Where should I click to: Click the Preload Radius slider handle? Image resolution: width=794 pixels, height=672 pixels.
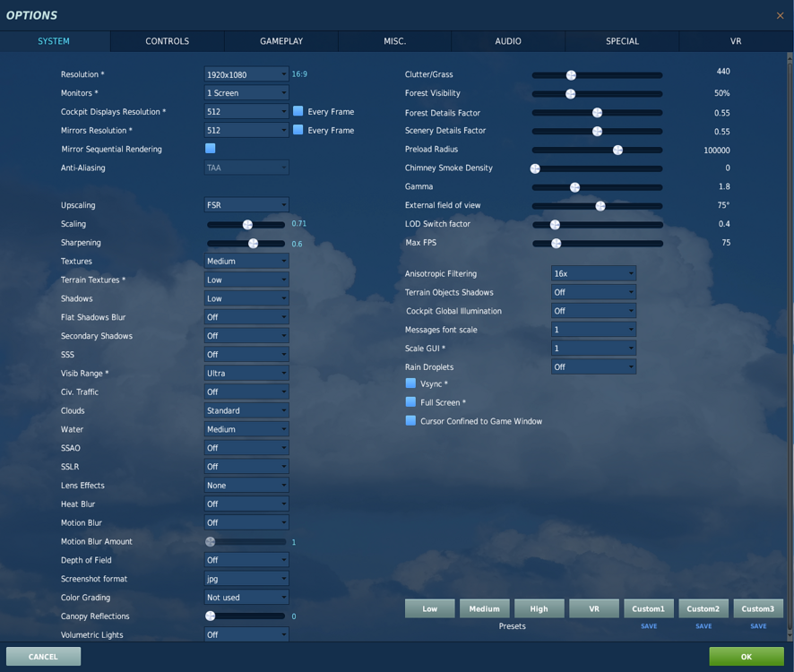coord(617,150)
